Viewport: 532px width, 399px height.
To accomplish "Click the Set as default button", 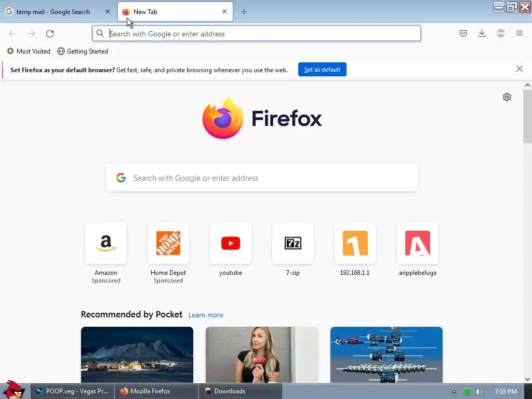I will tap(322, 70).
